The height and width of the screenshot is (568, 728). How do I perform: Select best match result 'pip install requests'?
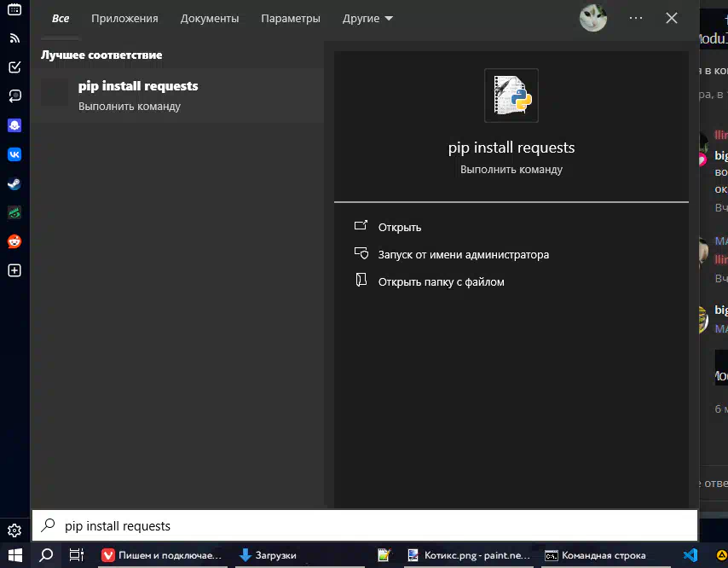(x=177, y=96)
